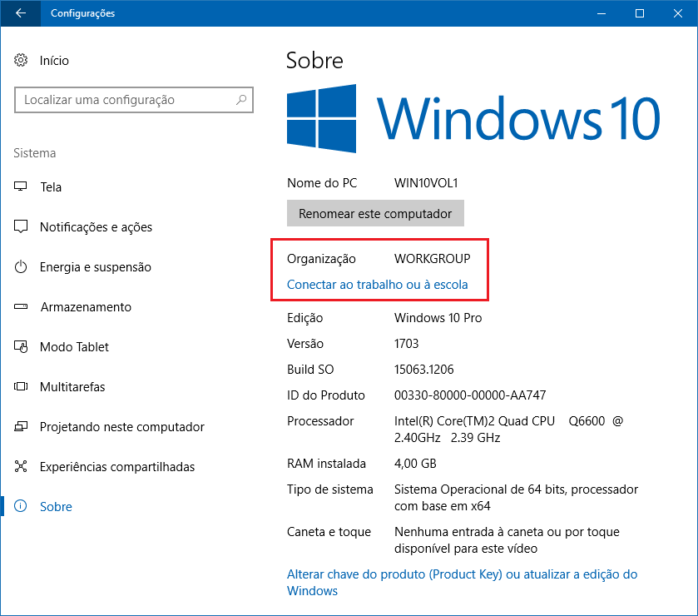698x616 pixels.
Task: Click the search magnifier icon
Action: point(240,99)
